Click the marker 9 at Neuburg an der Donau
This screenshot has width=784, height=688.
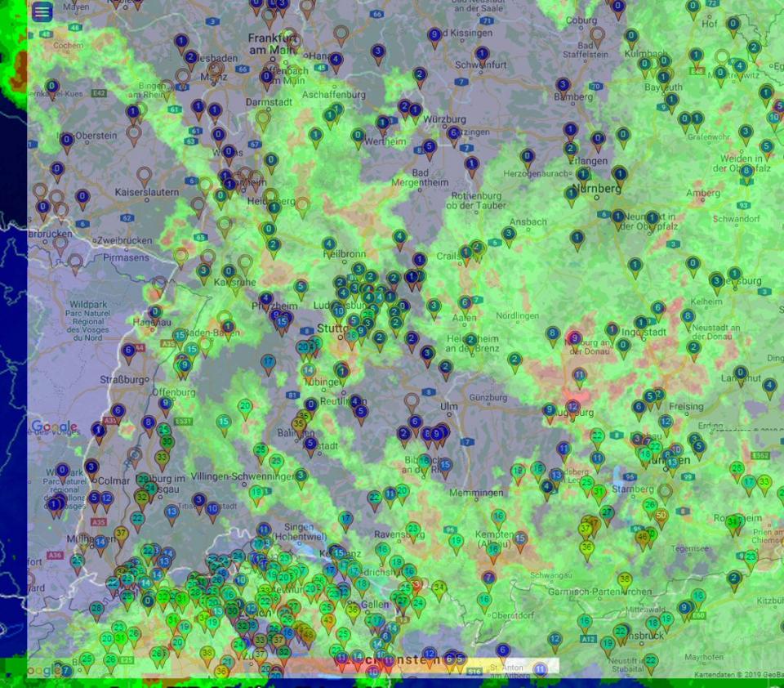pos(574,339)
